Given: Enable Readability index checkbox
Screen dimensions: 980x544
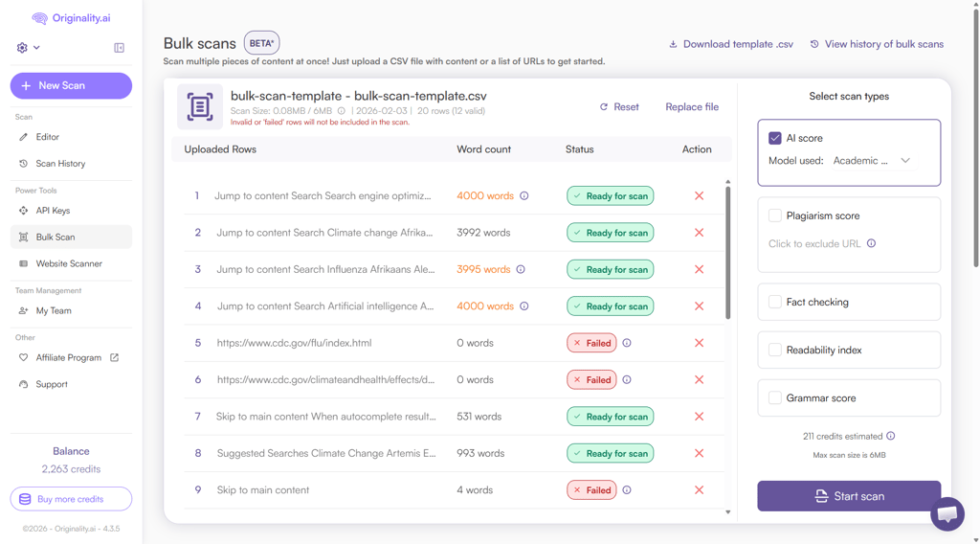Looking at the screenshot, I should pos(775,351).
